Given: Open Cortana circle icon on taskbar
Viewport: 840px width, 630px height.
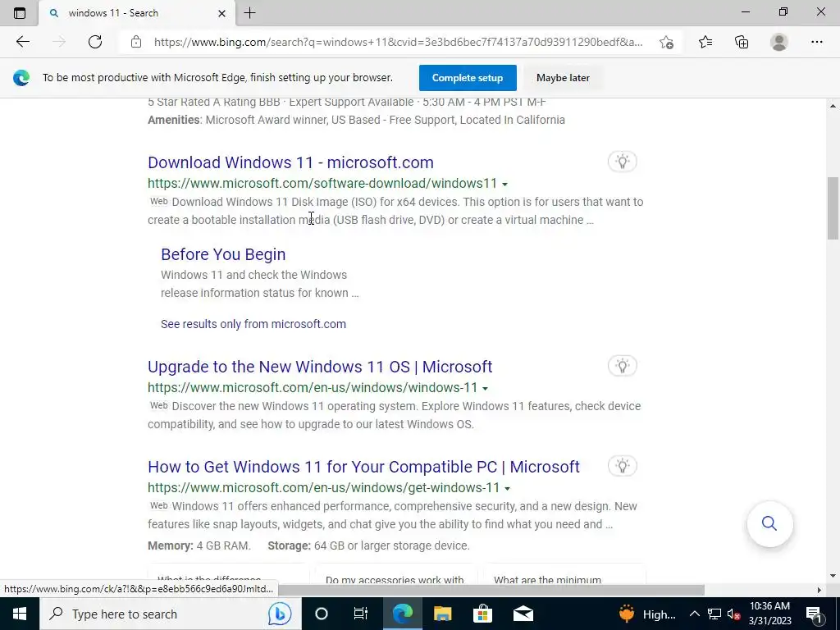Looking at the screenshot, I should tap(322, 614).
